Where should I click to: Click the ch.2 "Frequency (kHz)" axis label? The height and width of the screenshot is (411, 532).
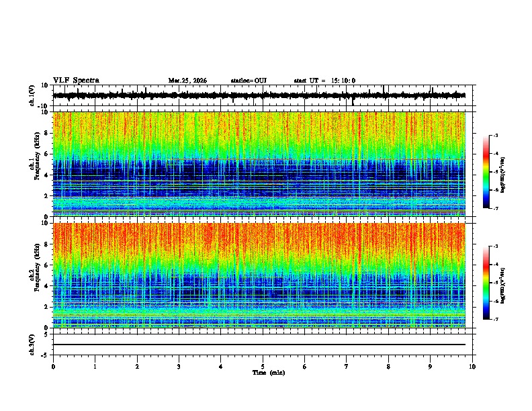[x=37, y=267]
